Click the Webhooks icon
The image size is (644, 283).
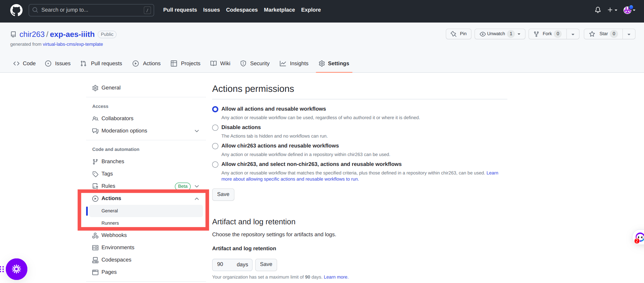(95, 236)
